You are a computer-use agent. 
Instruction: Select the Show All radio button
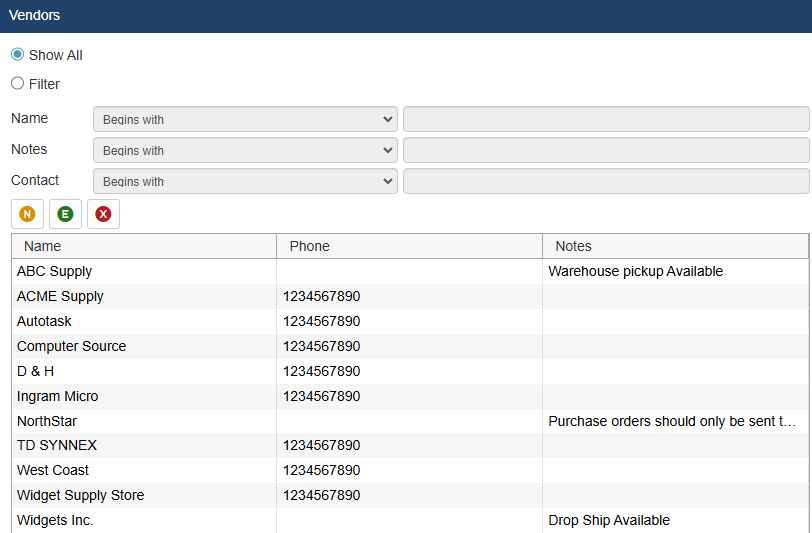pyautogui.click(x=18, y=55)
